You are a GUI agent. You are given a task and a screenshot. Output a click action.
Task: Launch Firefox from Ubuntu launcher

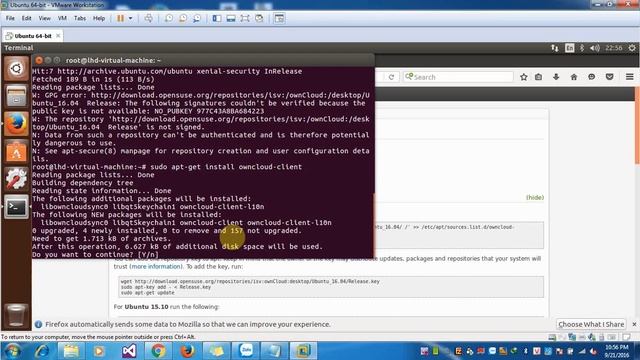pos(16,124)
